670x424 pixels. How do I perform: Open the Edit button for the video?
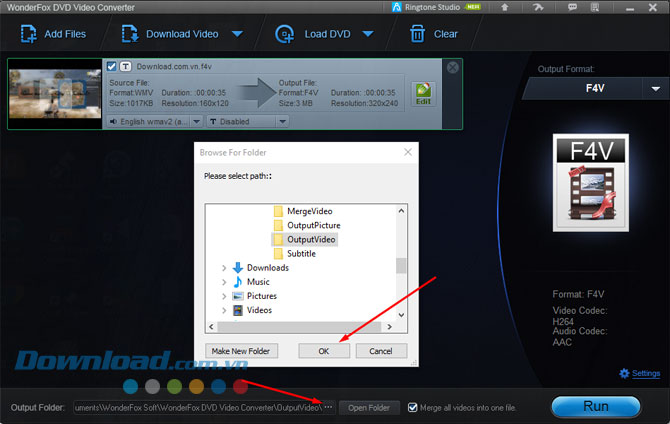423,94
